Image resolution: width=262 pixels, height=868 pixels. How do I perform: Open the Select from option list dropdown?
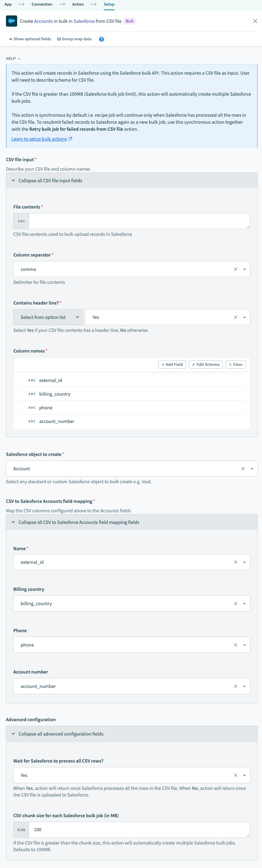click(48, 317)
